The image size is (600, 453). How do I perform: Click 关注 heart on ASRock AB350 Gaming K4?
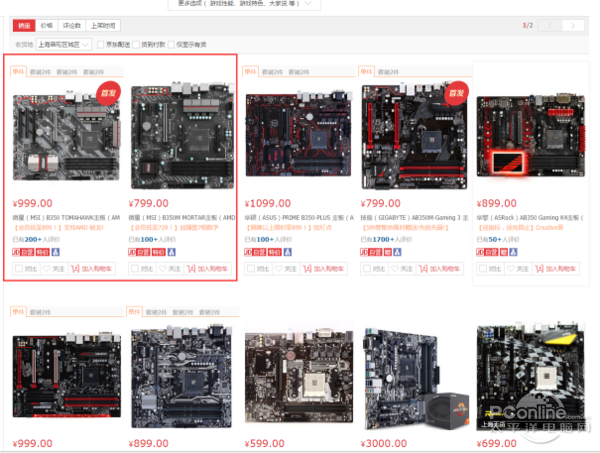click(518, 269)
